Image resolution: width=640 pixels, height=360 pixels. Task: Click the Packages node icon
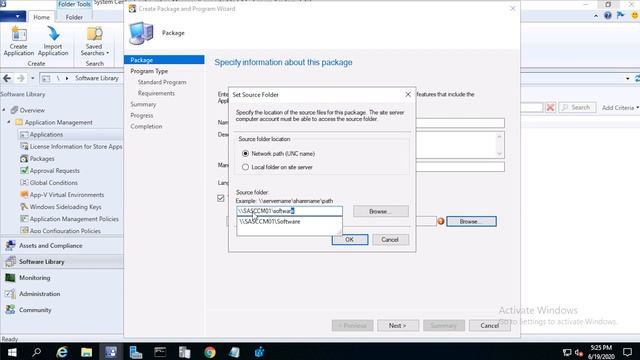(x=24, y=158)
